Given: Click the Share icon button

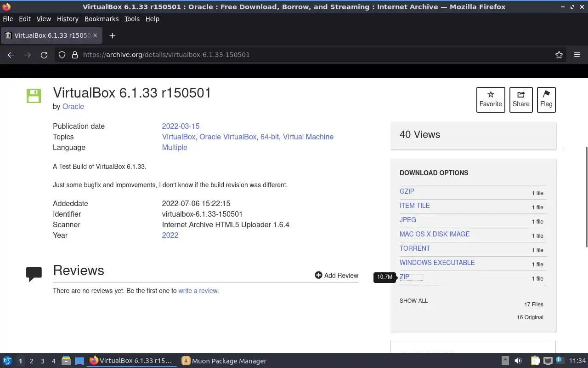Looking at the screenshot, I should tap(521, 99).
